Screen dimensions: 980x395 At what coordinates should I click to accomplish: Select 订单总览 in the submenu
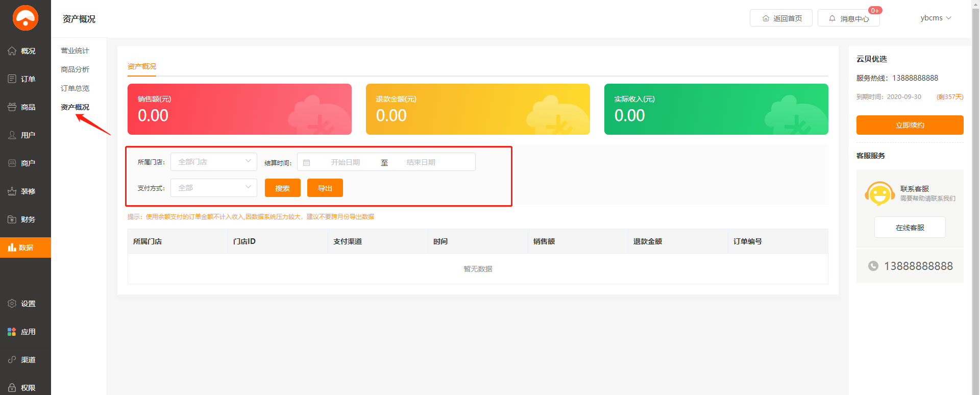pos(75,88)
